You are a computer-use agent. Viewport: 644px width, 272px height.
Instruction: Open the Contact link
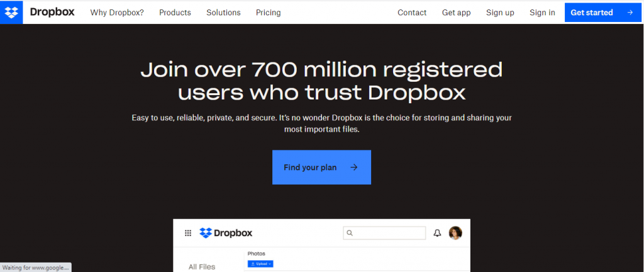pyautogui.click(x=412, y=13)
